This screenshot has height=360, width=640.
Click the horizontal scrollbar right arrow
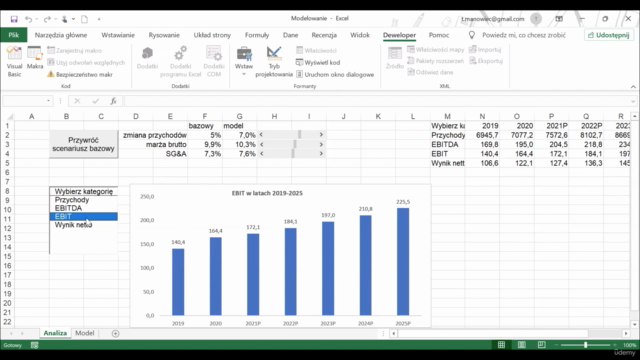tap(626, 333)
